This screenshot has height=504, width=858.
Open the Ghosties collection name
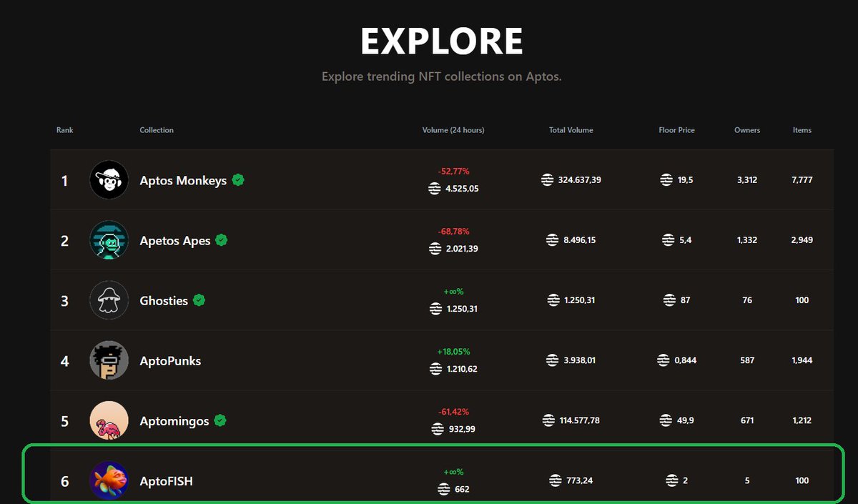click(164, 300)
